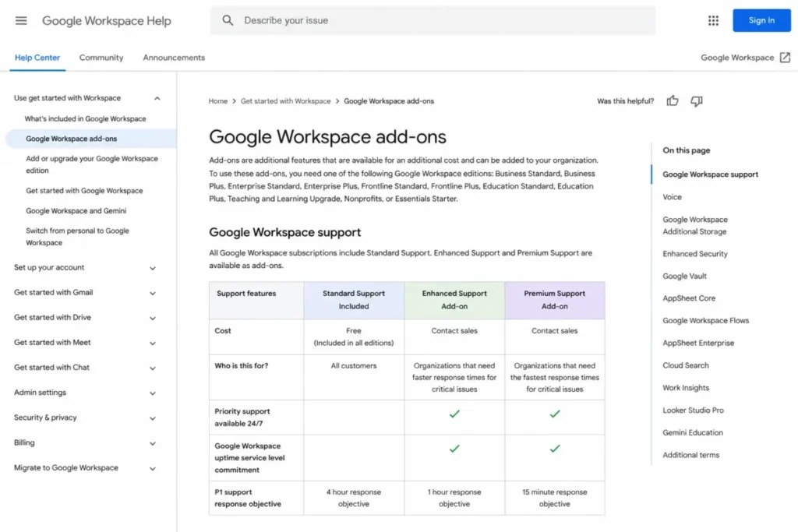Image resolution: width=798 pixels, height=532 pixels.
Task: Click Enhanced Support uptime commitment checkmark
Action: point(454,449)
